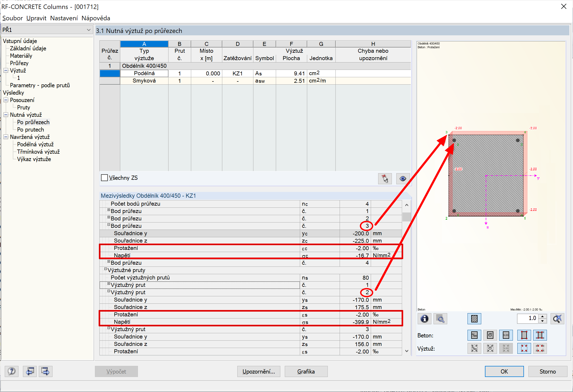Increase the scale factor spinner value
573x392 pixels.
[542, 316]
